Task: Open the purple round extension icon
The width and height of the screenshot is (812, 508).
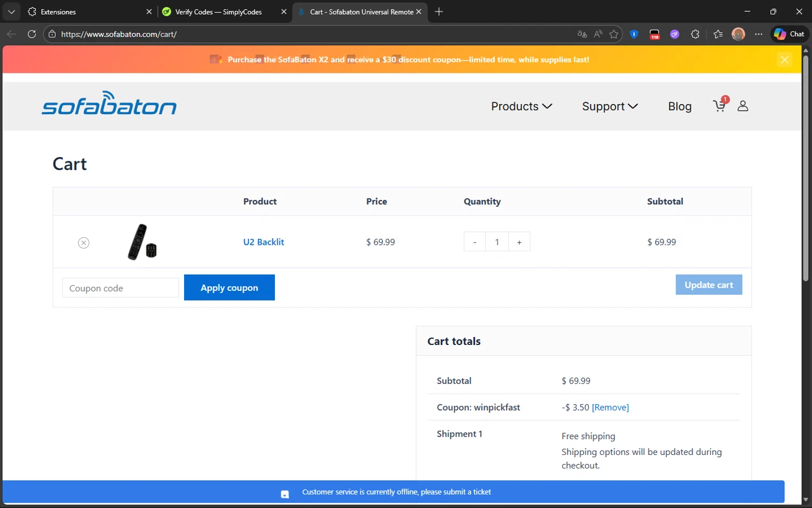Action: tap(675, 34)
